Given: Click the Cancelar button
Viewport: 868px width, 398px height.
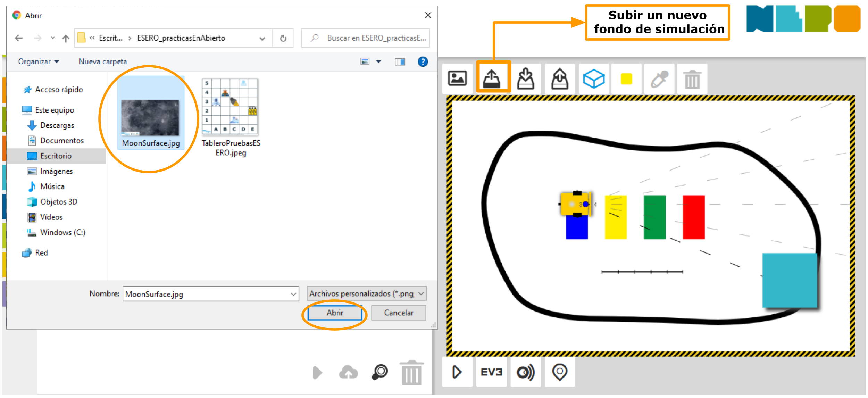Looking at the screenshot, I should (x=399, y=313).
